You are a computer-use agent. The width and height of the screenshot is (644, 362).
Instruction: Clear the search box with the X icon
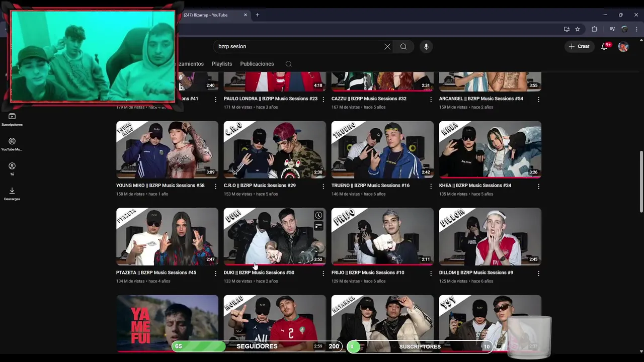[387, 46]
